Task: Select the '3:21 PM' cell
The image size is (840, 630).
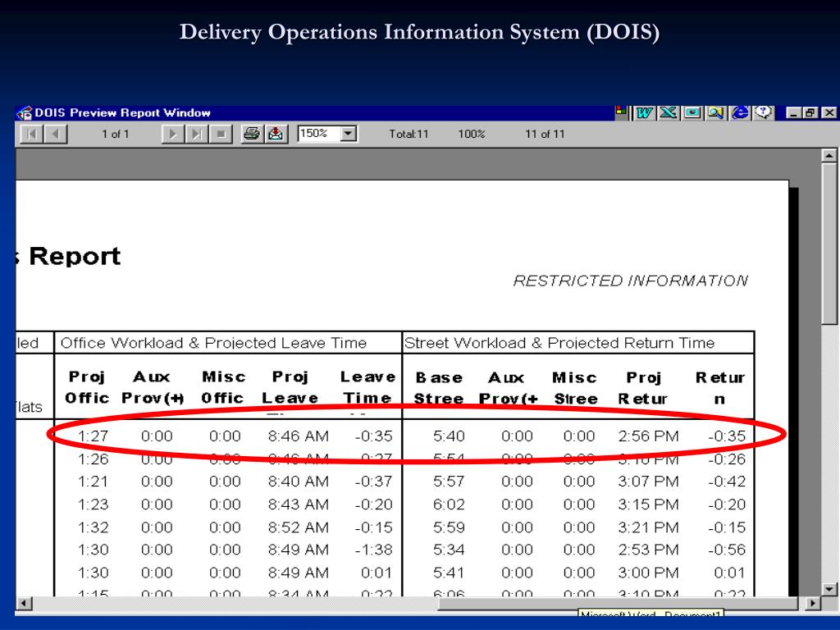Action: [648, 527]
